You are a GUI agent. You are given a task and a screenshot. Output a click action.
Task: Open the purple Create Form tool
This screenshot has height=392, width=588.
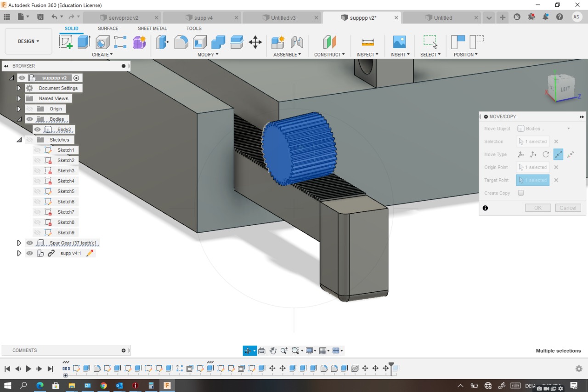[139, 42]
